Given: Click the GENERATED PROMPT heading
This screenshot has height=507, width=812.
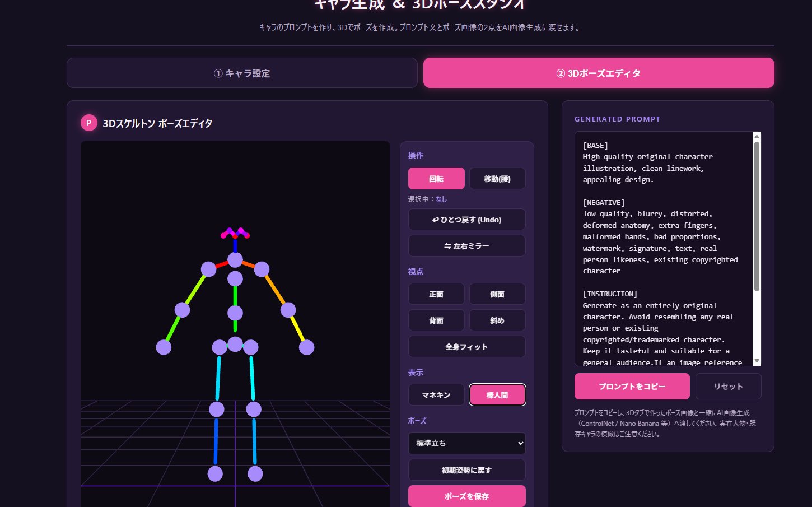Looking at the screenshot, I should 617,119.
